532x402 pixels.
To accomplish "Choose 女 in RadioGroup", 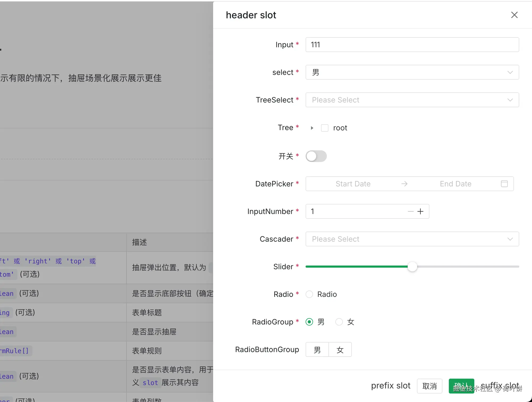I will (339, 322).
